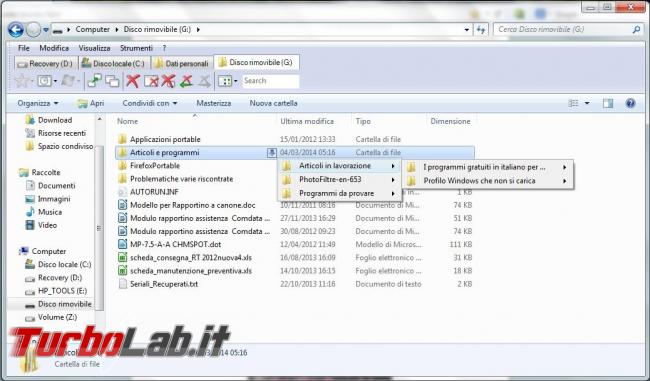Click the greyed Forward navigation arrow

click(33, 29)
